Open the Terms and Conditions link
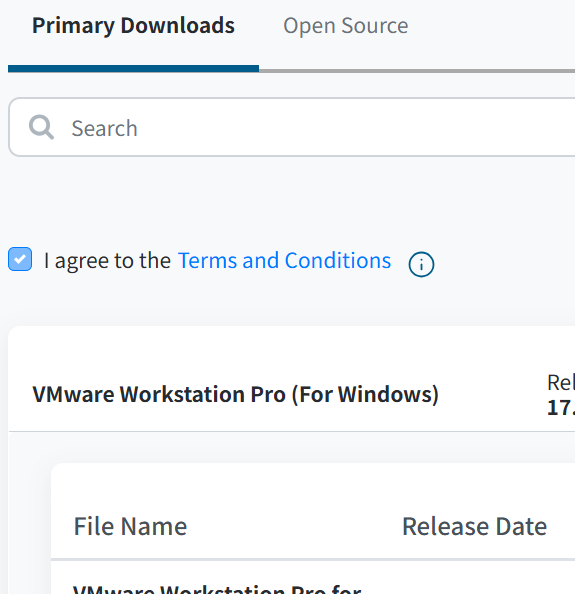Viewport: 575px width, 594px height. pyautogui.click(x=284, y=261)
